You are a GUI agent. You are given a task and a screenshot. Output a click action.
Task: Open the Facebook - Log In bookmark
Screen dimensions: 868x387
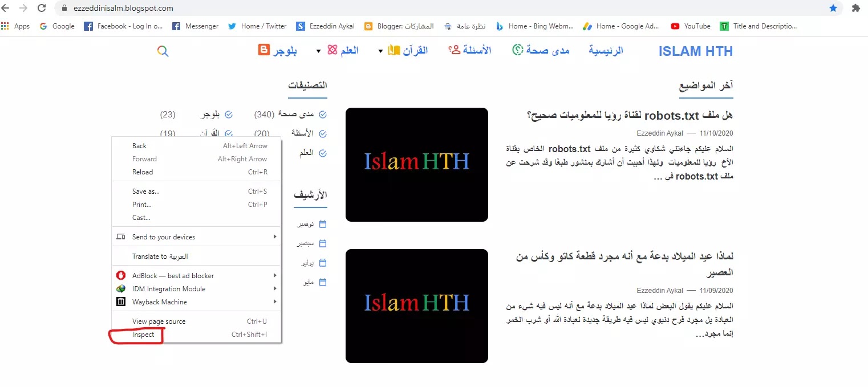click(123, 26)
